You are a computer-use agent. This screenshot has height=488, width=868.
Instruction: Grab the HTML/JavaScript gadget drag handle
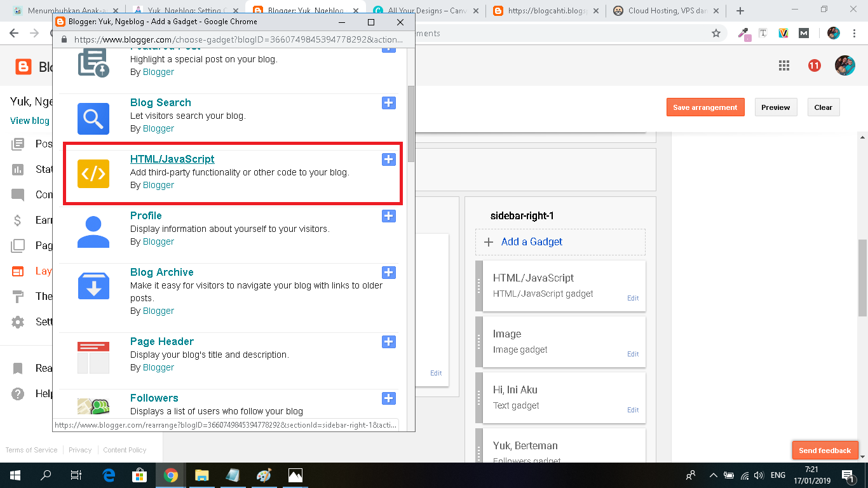tap(479, 287)
